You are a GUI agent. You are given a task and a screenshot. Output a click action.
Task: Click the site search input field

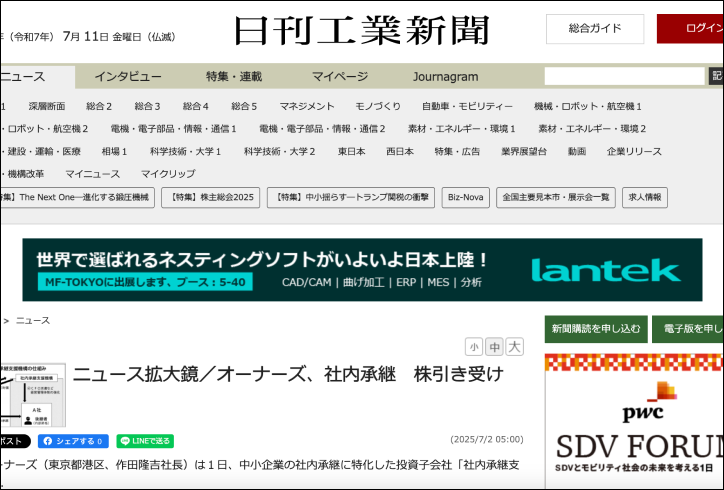point(624,76)
